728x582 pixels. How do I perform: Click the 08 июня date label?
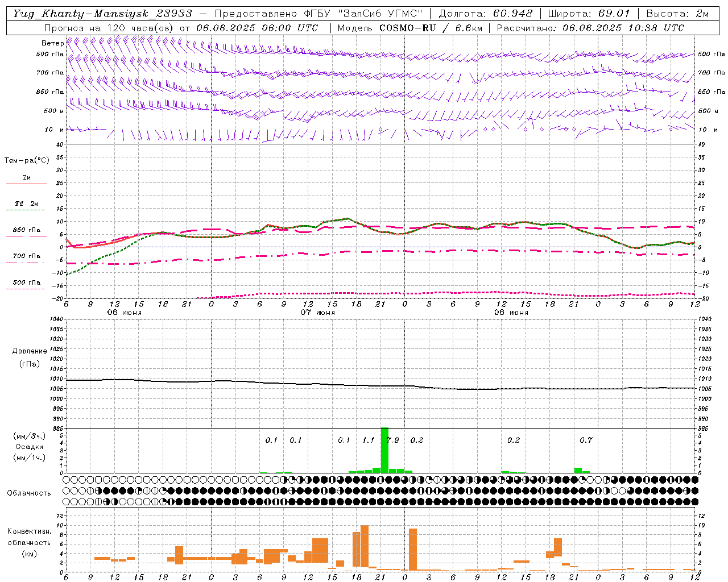pyautogui.click(x=511, y=313)
